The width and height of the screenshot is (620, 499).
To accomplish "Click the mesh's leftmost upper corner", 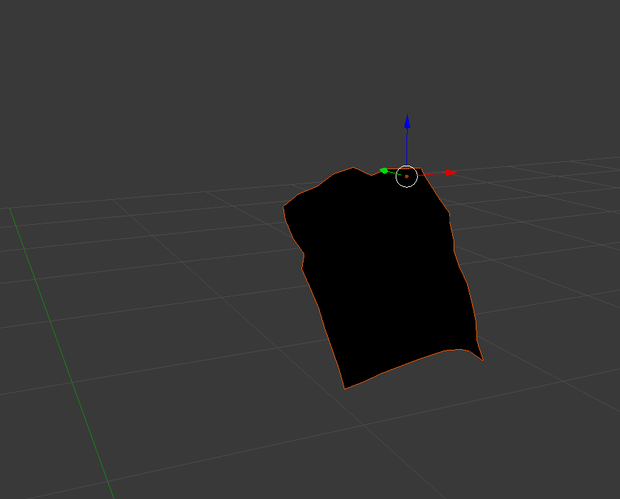I will tap(284, 207).
